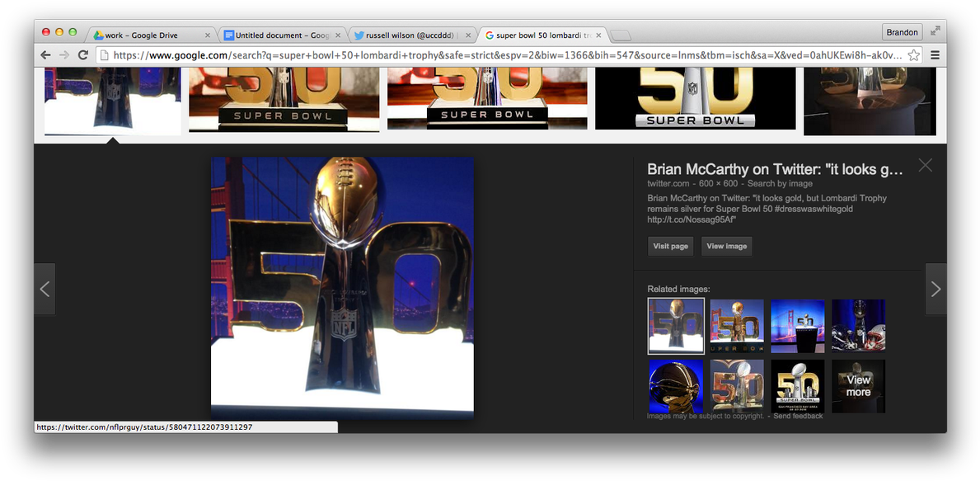
Task: Click the Related images: label
Action: (x=679, y=289)
